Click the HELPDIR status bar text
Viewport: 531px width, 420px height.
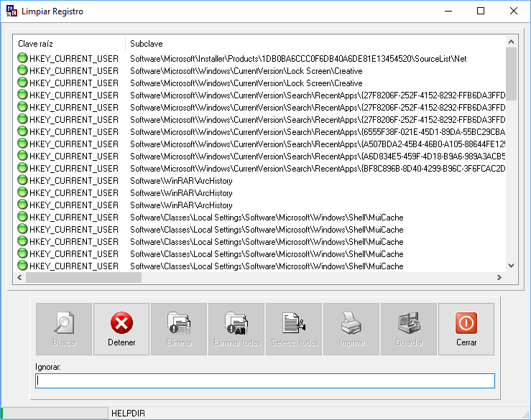pos(128,414)
